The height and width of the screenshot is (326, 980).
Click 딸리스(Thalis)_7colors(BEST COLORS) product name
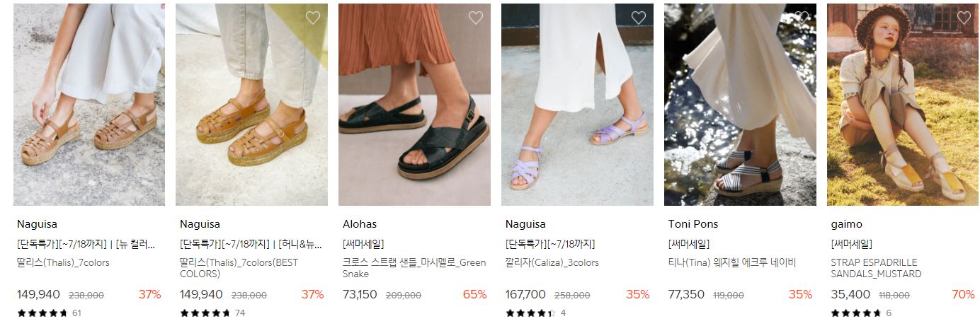239,268
